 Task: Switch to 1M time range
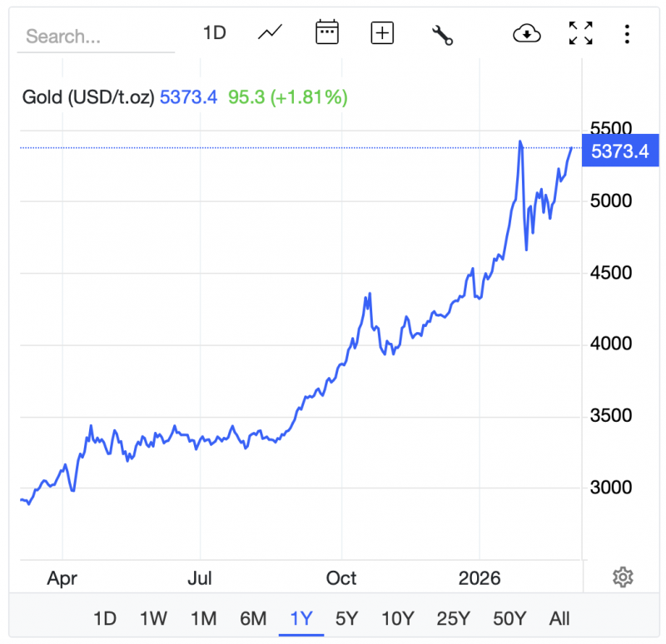coord(203,618)
